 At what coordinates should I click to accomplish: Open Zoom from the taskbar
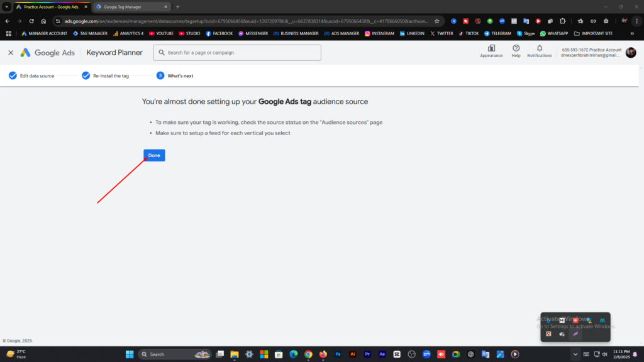426,354
